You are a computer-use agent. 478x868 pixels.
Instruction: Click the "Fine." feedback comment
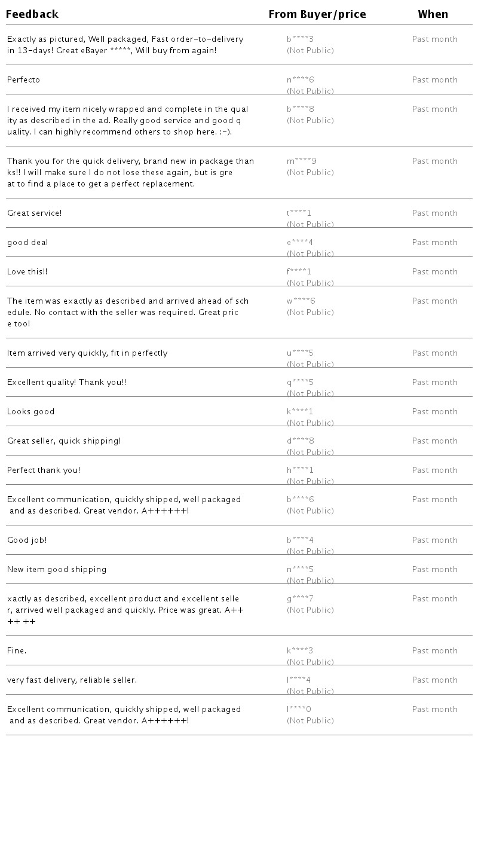click(x=17, y=651)
